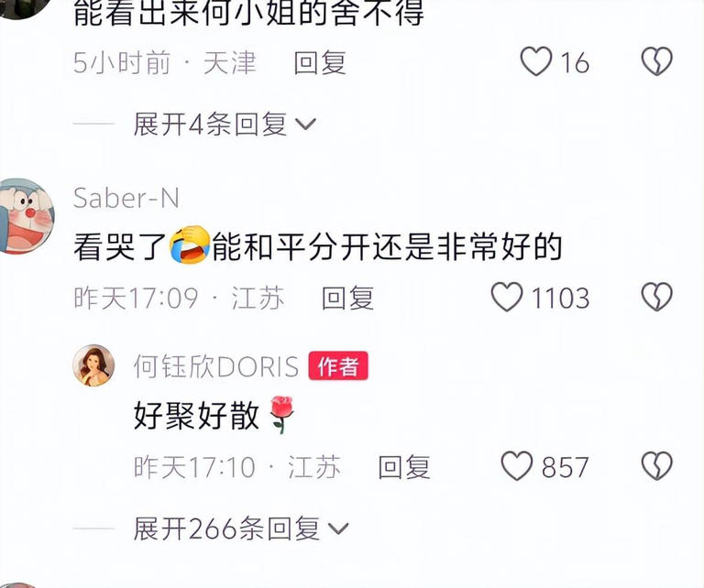Dislike 何钰欣DORIS's reply with broken heart
The image size is (704, 588).
point(656,465)
